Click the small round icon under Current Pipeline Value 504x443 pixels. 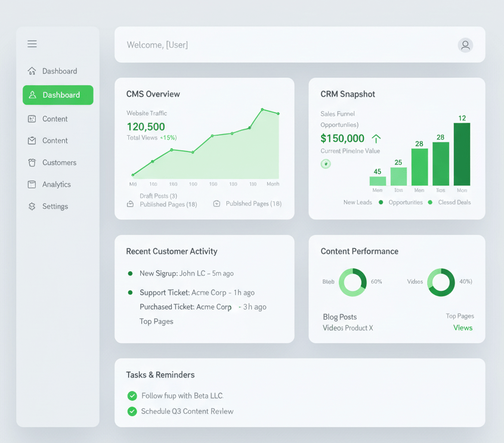point(326,164)
